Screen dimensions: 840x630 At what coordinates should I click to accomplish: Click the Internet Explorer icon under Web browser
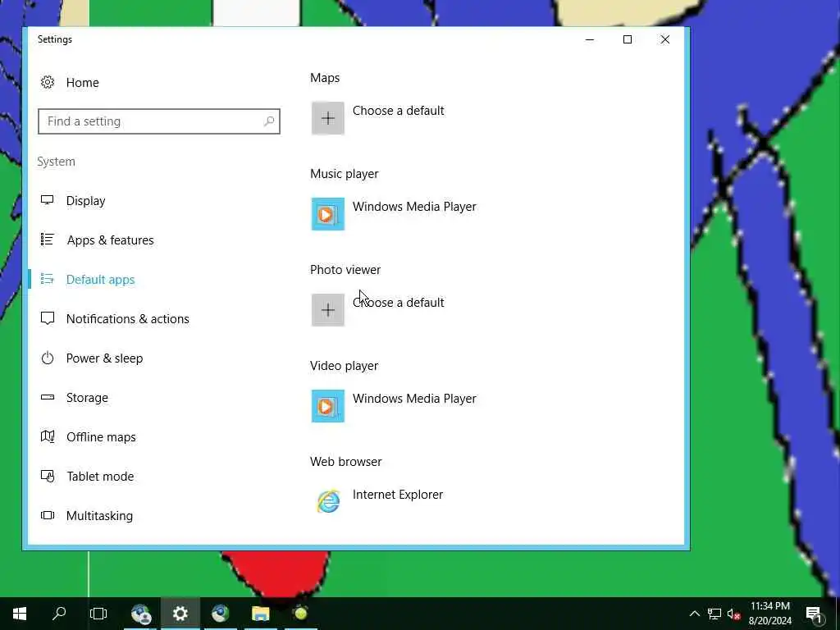point(328,502)
